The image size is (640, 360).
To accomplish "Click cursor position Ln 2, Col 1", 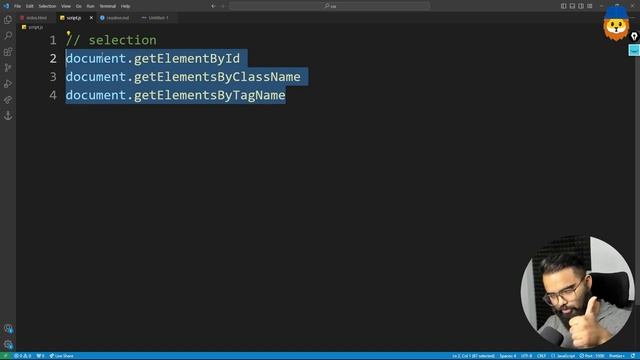I will (x=473, y=356).
